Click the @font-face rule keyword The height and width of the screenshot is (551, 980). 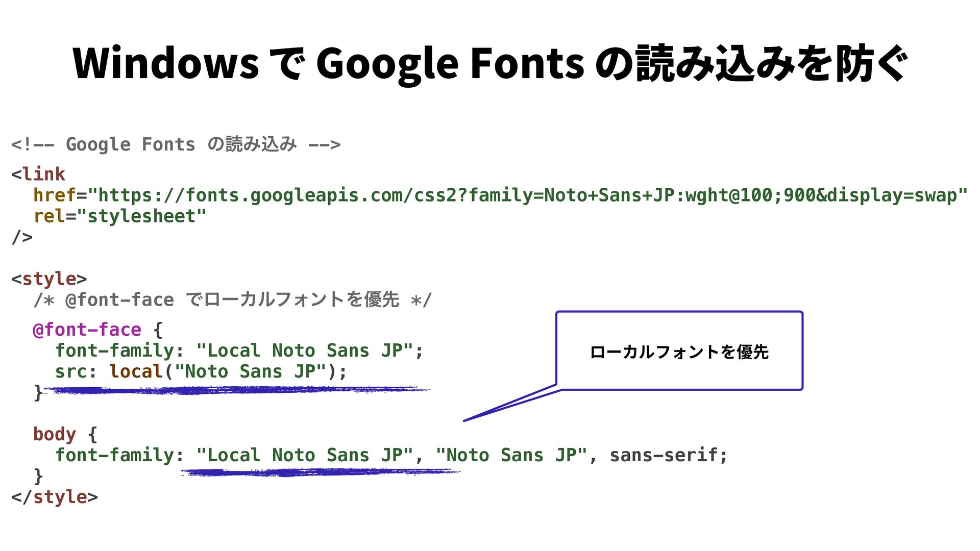coord(87,330)
